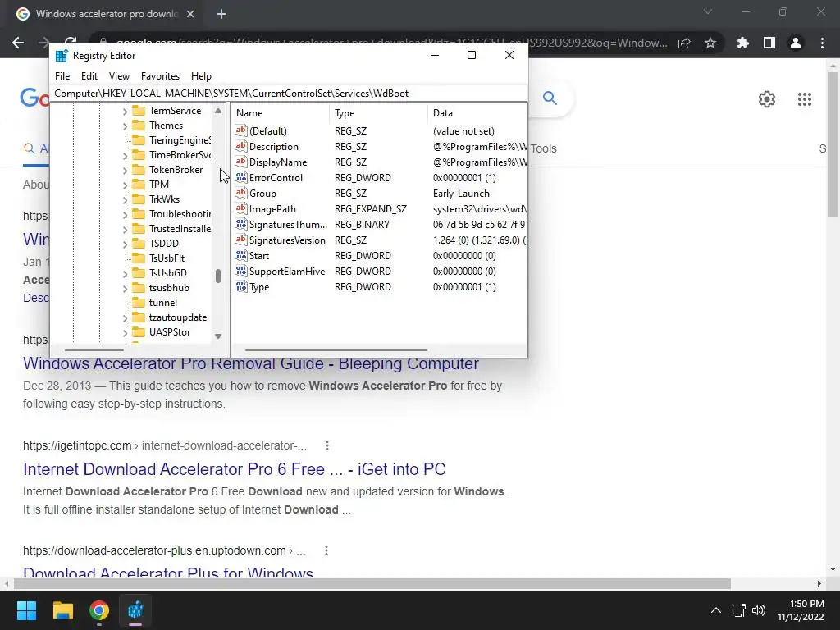The width and height of the screenshot is (840, 630).
Task: Expand the tsusbhub registry key
Action: pyautogui.click(x=125, y=289)
